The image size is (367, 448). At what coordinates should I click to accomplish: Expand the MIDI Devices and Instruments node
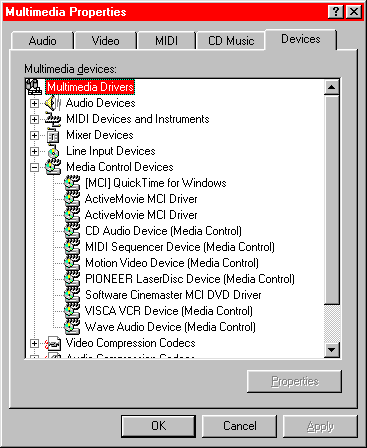pyautogui.click(x=34, y=119)
